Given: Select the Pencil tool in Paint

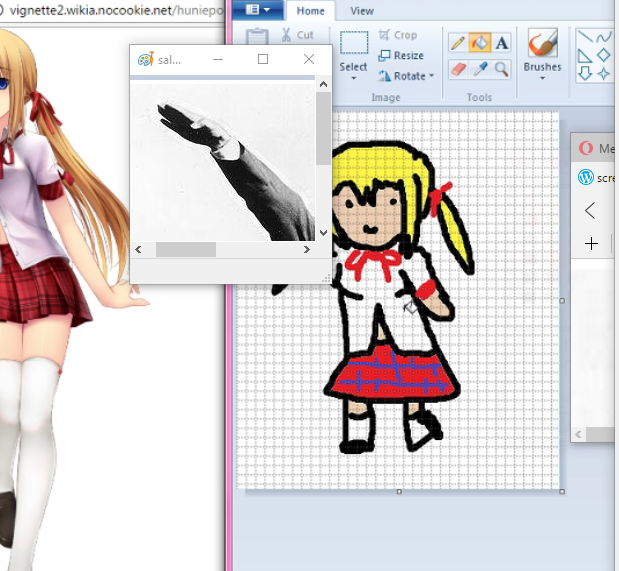Looking at the screenshot, I should coord(458,43).
